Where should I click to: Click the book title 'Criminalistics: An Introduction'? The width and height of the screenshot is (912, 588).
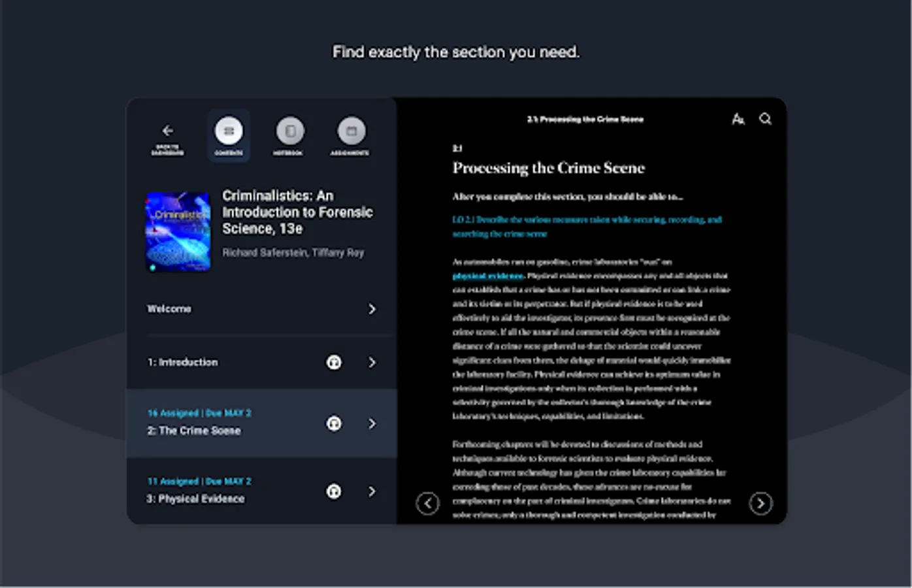tap(297, 212)
